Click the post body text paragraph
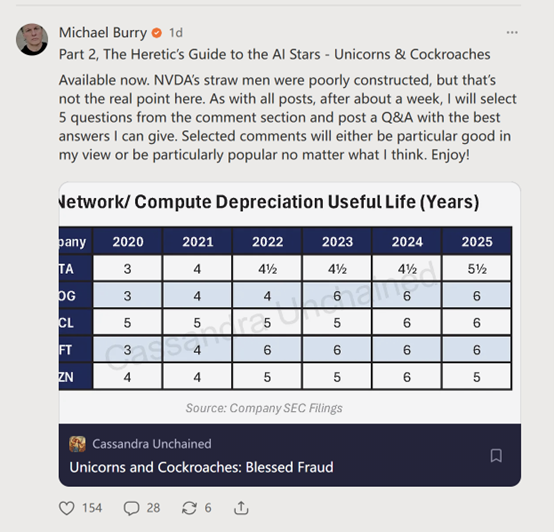554x532 pixels. pos(288,117)
